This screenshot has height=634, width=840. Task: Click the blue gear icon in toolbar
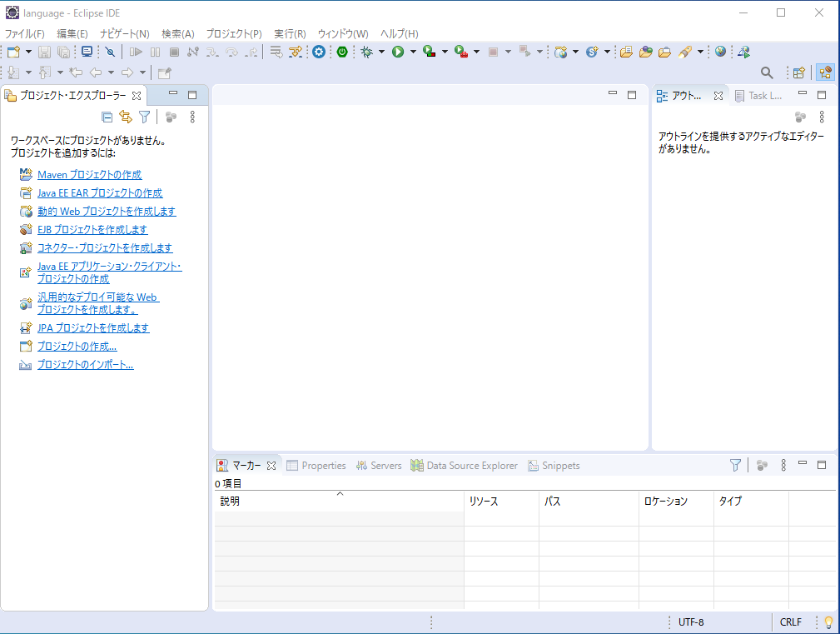point(319,52)
